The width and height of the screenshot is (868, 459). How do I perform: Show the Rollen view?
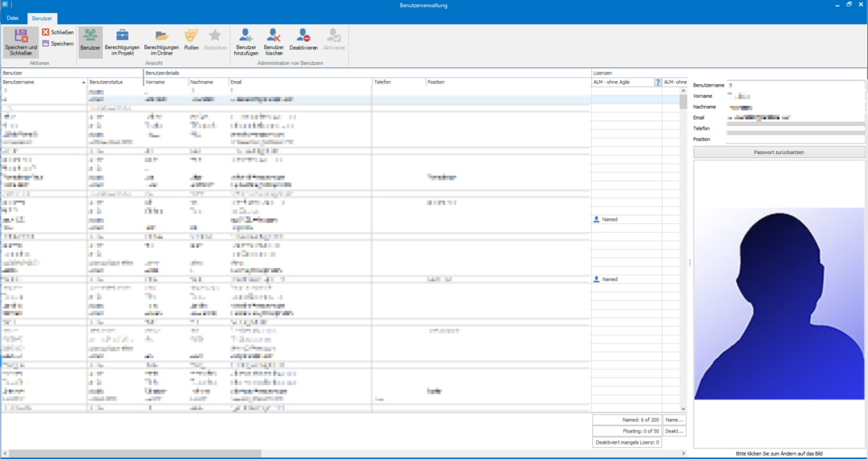coord(191,36)
